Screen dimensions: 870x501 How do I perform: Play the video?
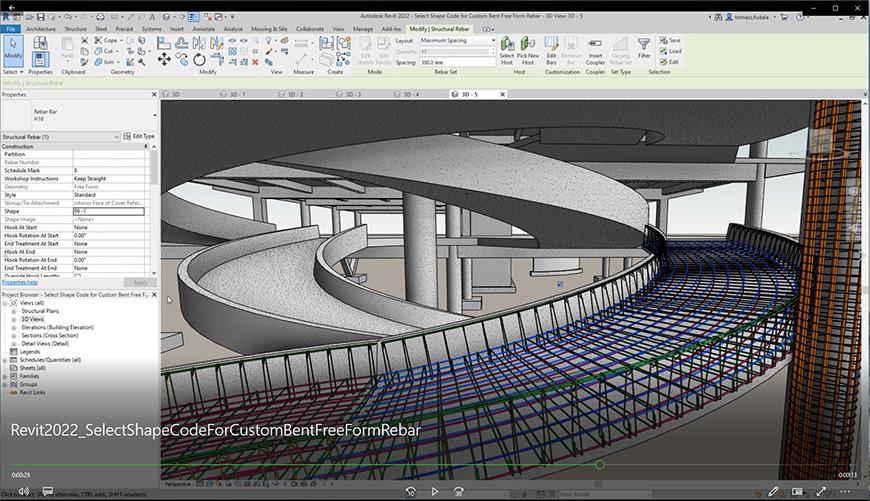(434, 492)
